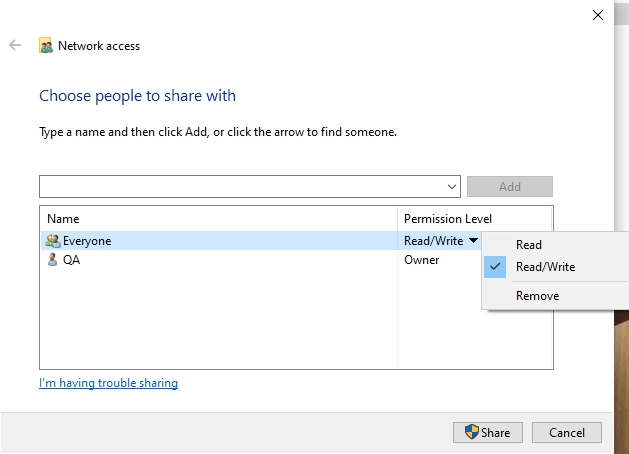Choose Remove from the permission menu
Viewport: 629px width, 454px height.
point(537,296)
